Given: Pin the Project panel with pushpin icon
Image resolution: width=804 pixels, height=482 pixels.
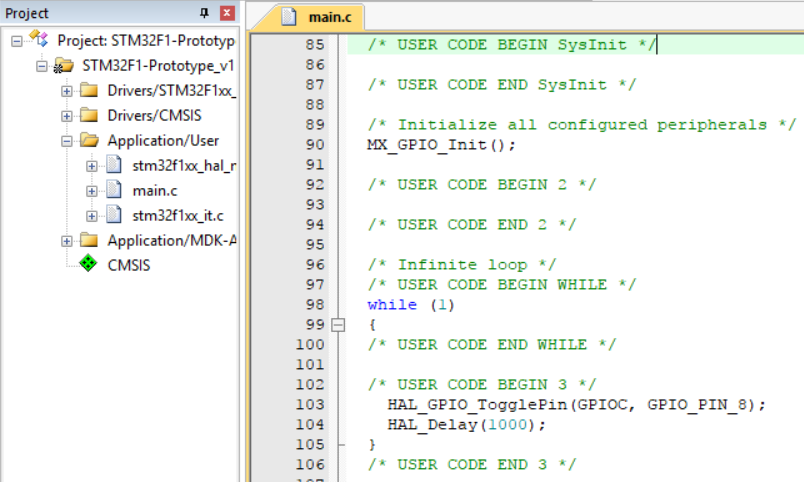Looking at the screenshot, I should pyautogui.click(x=204, y=13).
